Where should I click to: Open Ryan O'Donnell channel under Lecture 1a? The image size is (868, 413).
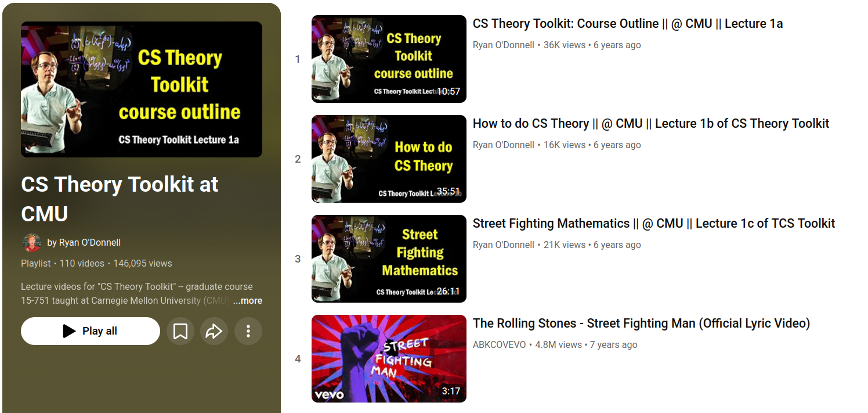[x=503, y=45]
